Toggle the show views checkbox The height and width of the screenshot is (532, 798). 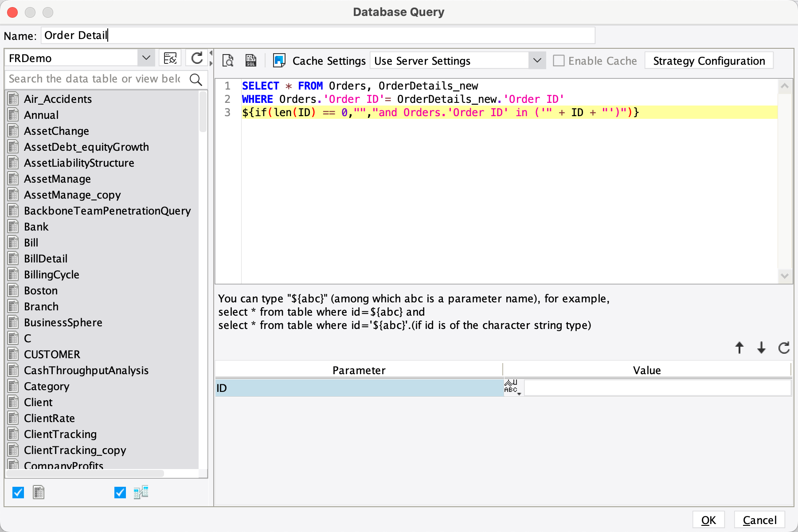120,492
